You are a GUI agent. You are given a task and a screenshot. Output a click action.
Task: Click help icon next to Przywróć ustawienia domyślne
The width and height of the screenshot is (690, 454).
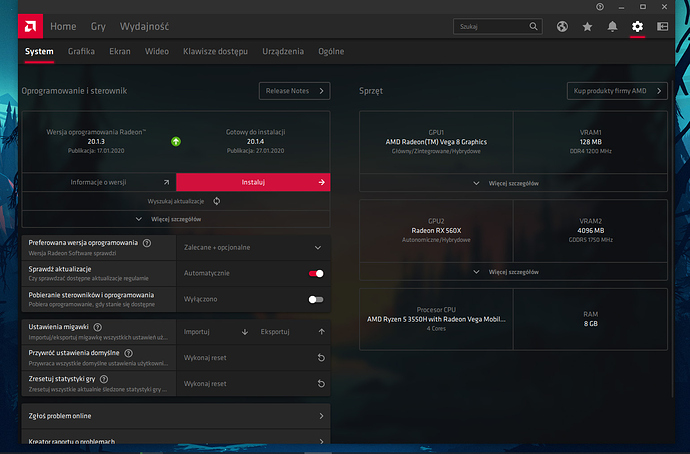(x=128, y=353)
